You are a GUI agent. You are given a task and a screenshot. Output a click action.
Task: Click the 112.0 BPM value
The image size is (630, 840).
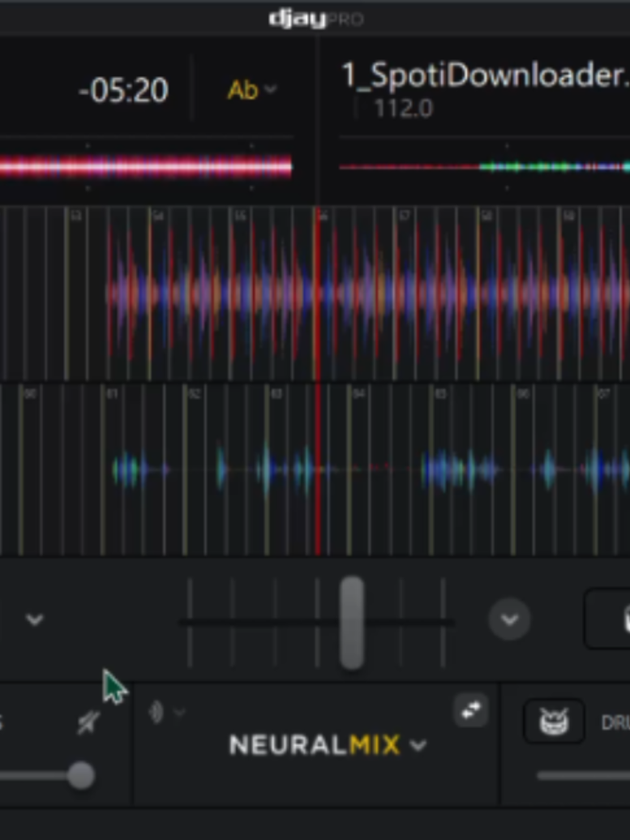pos(403,109)
